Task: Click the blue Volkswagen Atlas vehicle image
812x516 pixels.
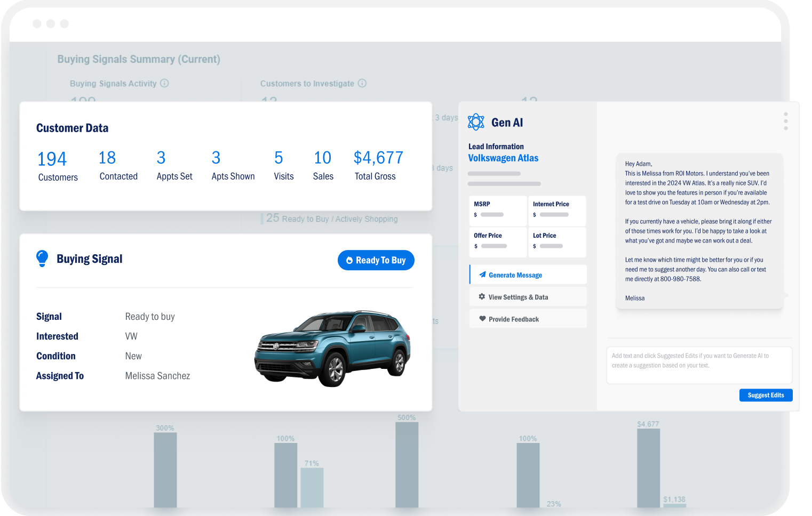Action: click(333, 348)
